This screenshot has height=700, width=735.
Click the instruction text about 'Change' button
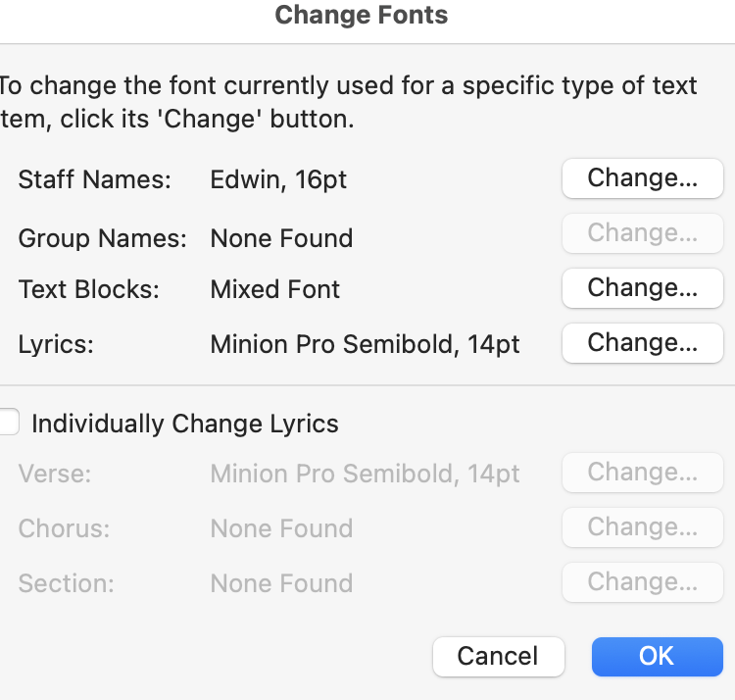(348, 102)
